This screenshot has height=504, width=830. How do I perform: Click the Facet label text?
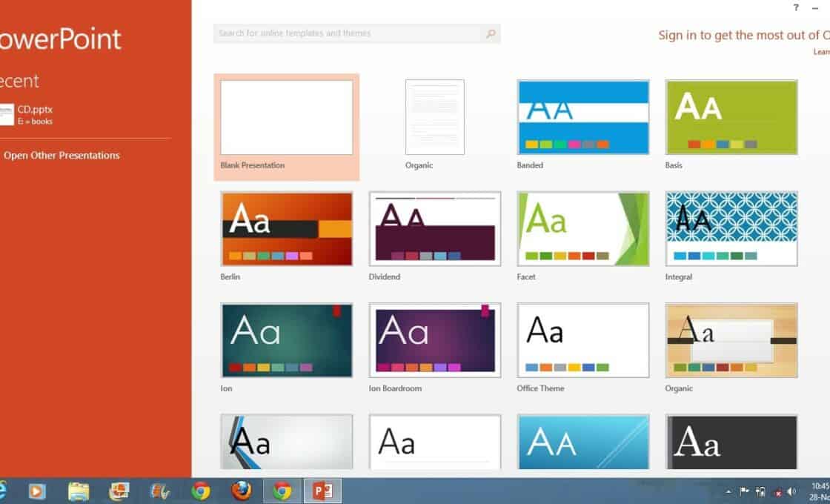[526, 277]
